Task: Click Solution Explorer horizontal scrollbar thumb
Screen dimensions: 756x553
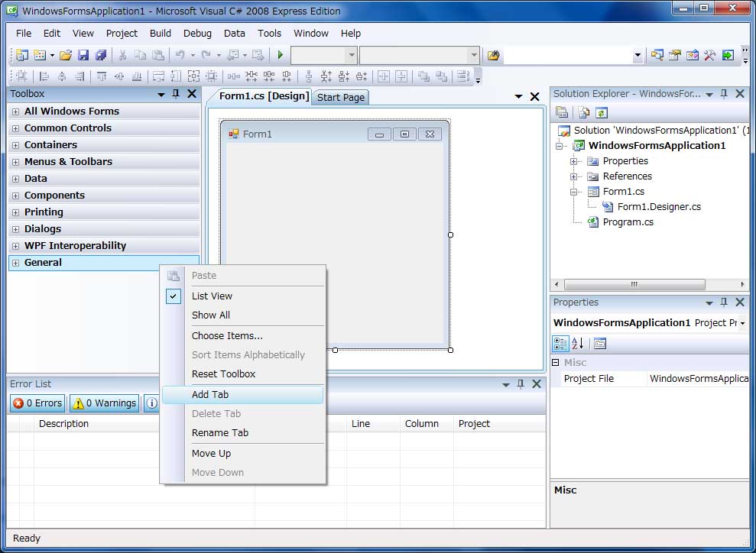Action: pos(634,285)
